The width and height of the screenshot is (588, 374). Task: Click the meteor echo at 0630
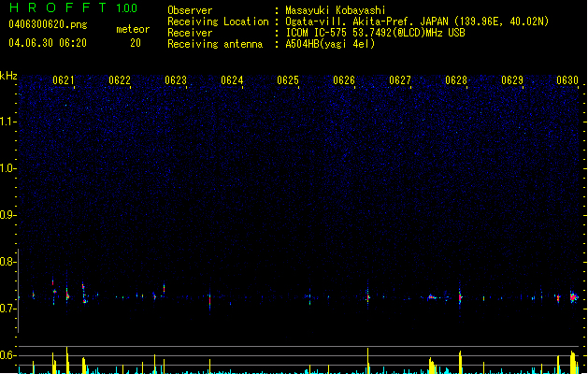(573, 297)
